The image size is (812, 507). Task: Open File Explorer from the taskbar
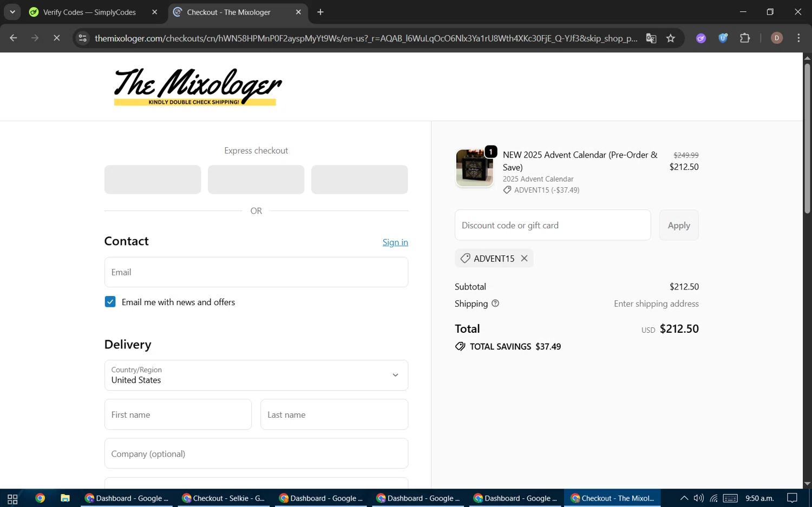coord(65,498)
